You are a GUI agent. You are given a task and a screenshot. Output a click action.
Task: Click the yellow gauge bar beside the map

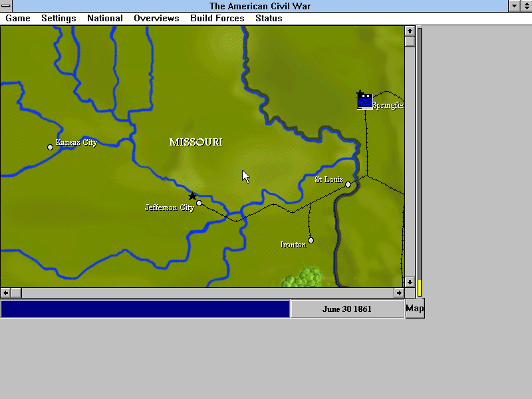[420, 287]
